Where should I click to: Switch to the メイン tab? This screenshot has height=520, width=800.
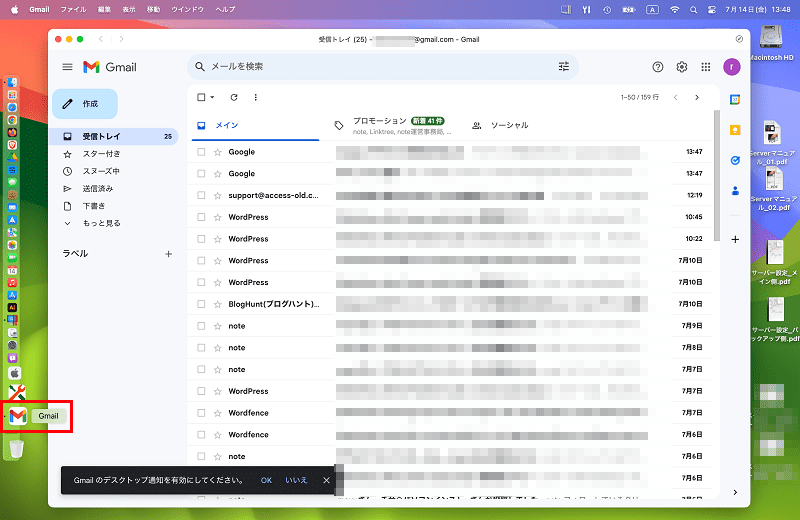[x=255, y=126]
